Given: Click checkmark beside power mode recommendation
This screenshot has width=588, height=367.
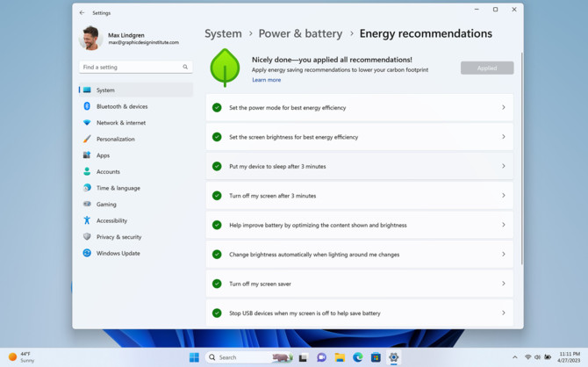Looking at the screenshot, I should [217, 108].
